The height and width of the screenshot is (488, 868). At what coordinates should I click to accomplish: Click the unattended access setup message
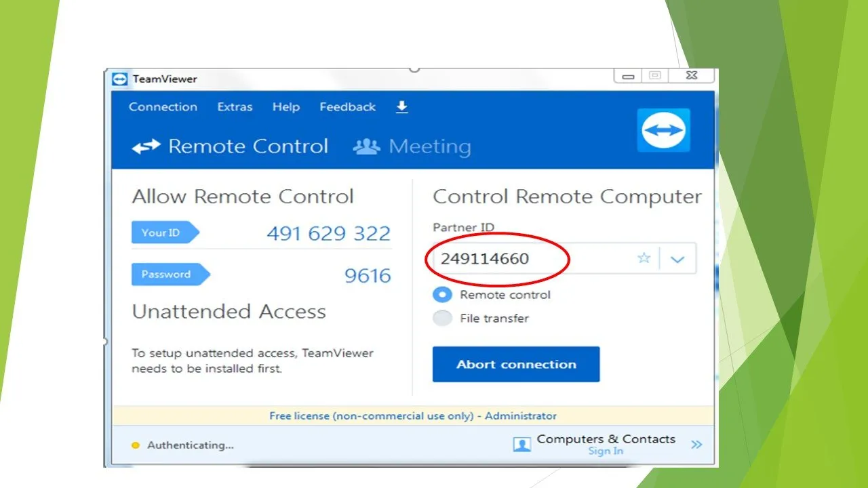click(x=252, y=361)
